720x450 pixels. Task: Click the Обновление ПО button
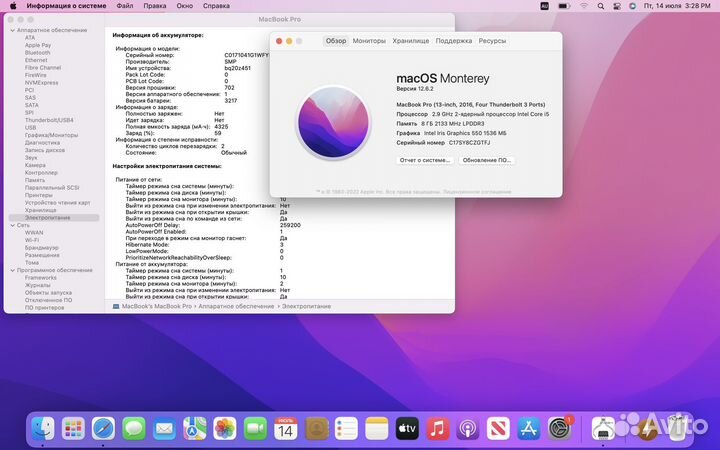487,160
